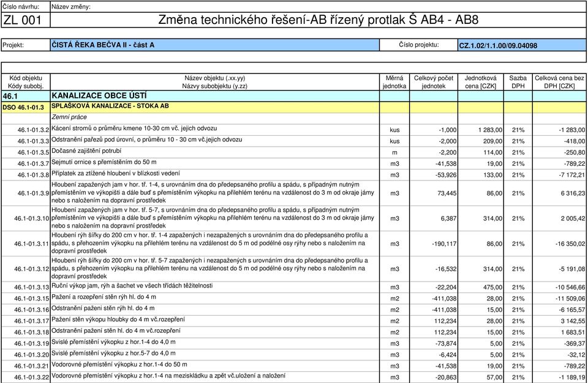Click the 'Číslo projektu:' label
588x383 pixels.
point(419,45)
